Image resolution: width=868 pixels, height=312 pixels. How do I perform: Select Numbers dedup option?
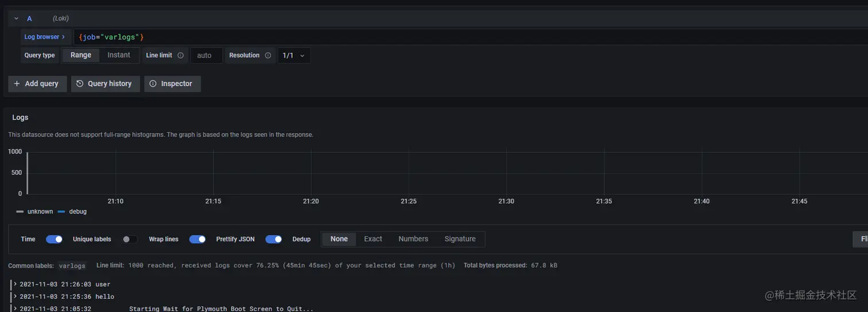(x=413, y=239)
